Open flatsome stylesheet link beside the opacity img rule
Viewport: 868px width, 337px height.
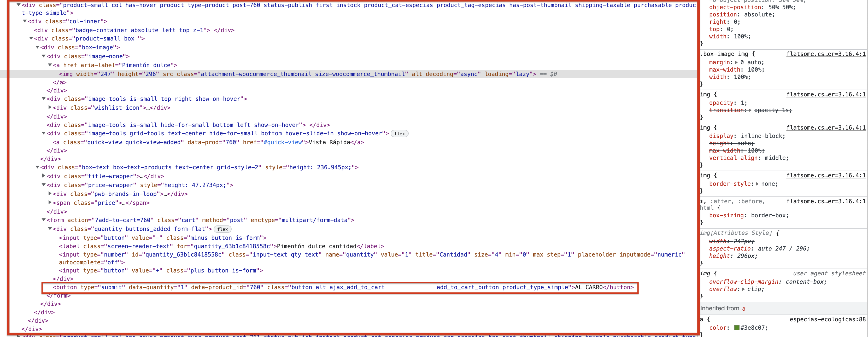pyautogui.click(x=826, y=94)
